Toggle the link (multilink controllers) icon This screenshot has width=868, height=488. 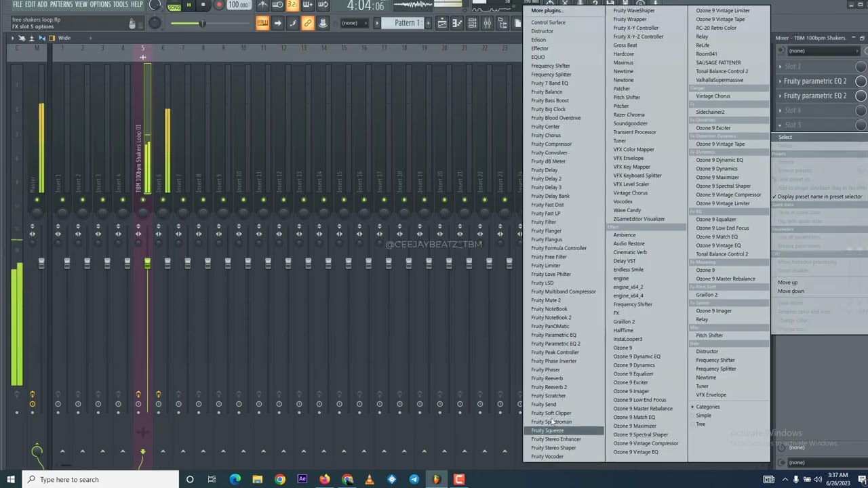click(x=307, y=23)
